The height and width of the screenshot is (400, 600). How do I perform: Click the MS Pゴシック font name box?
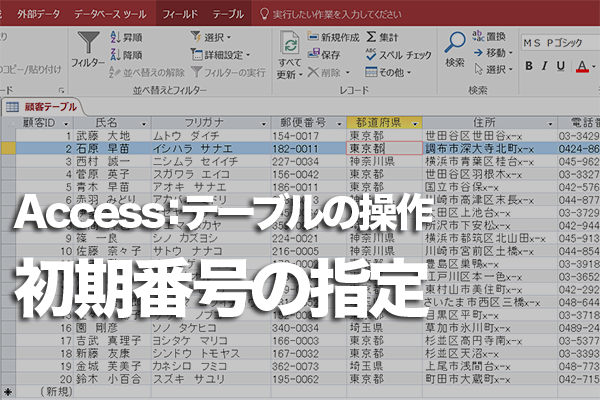tap(560, 43)
